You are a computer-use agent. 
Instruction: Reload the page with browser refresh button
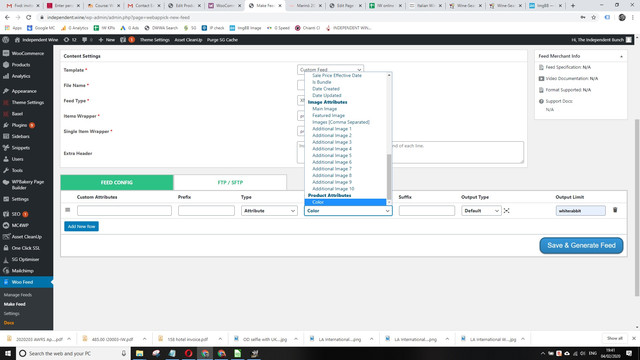(x=29, y=18)
